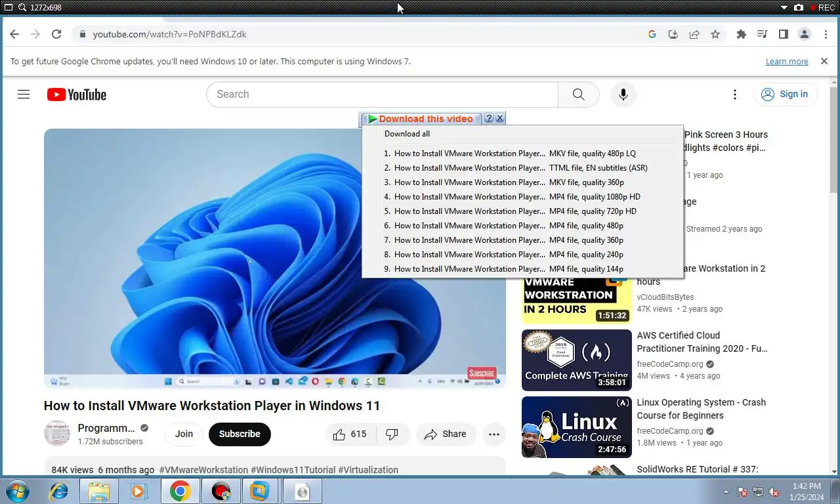Subscribe to the channel
The image size is (840, 504).
click(240, 434)
